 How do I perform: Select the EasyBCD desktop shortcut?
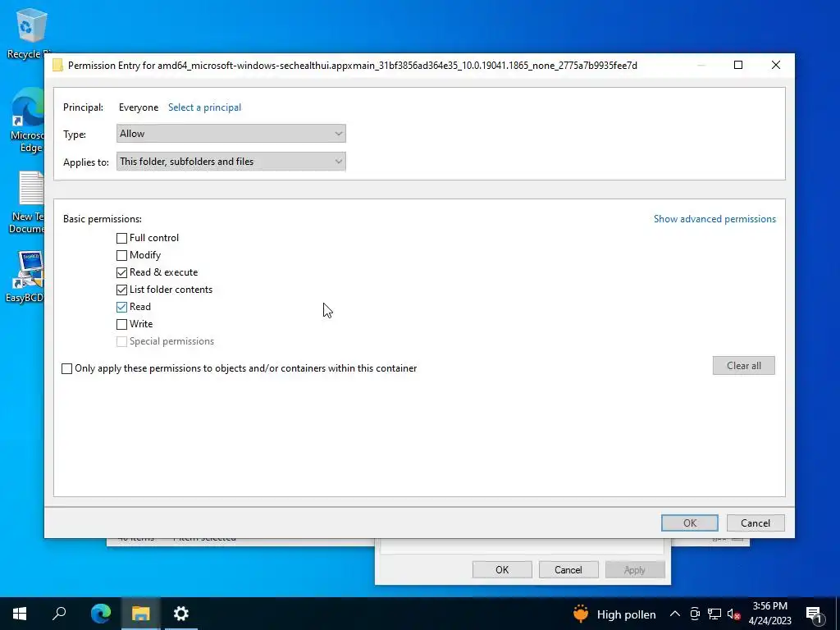pos(25,276)
